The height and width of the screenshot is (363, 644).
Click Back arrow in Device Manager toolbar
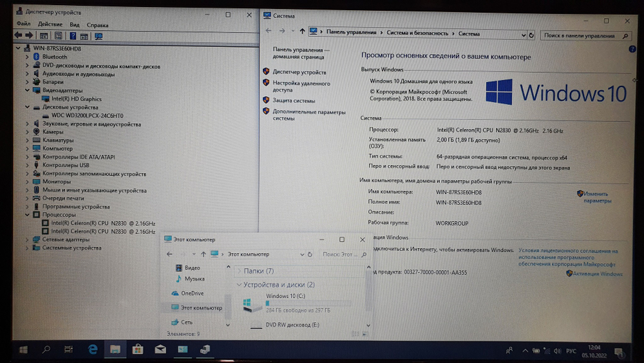coord(18,35)
